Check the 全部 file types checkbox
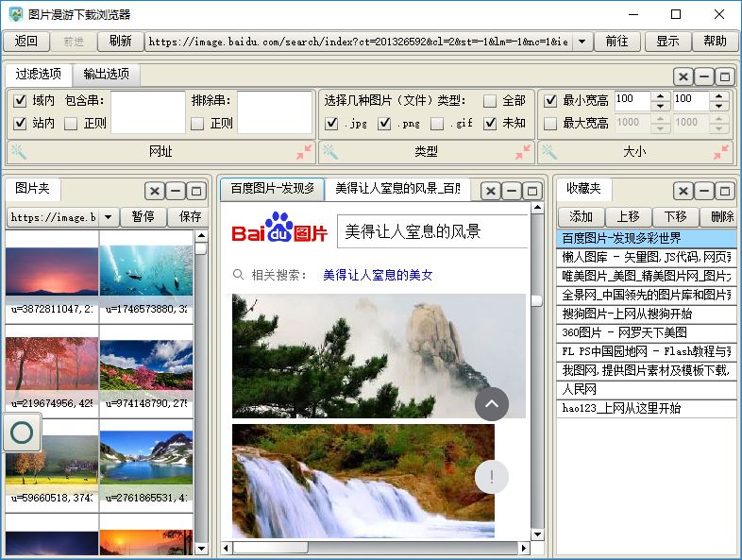The height and width of the screenshot is (560, 742). point(490,101)
